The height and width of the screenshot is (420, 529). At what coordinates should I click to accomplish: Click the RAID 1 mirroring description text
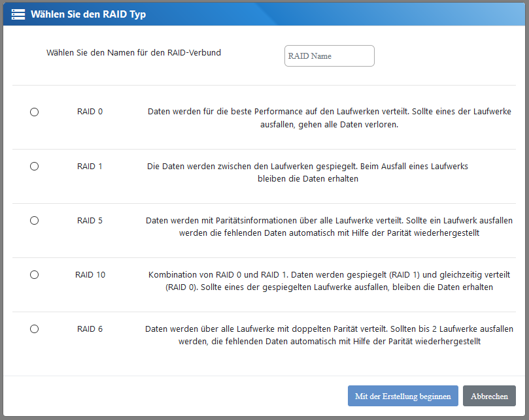coord(307,172)
